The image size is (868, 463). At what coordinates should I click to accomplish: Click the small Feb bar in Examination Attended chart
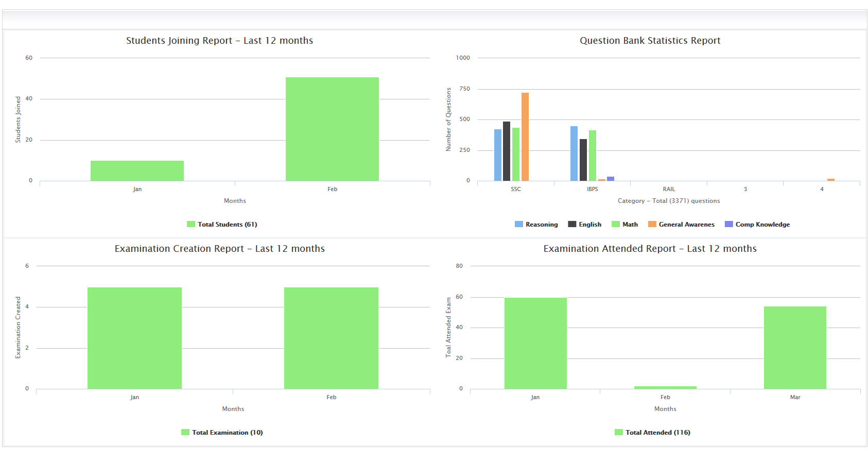[665, 387]
